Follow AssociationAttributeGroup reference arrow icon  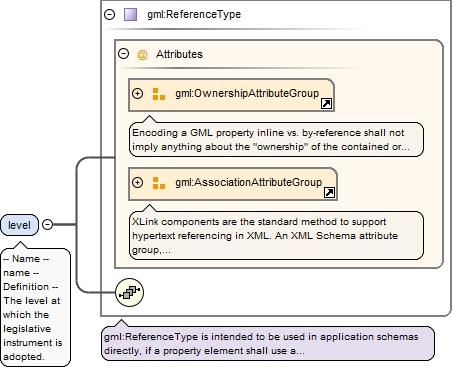(329, 192)
